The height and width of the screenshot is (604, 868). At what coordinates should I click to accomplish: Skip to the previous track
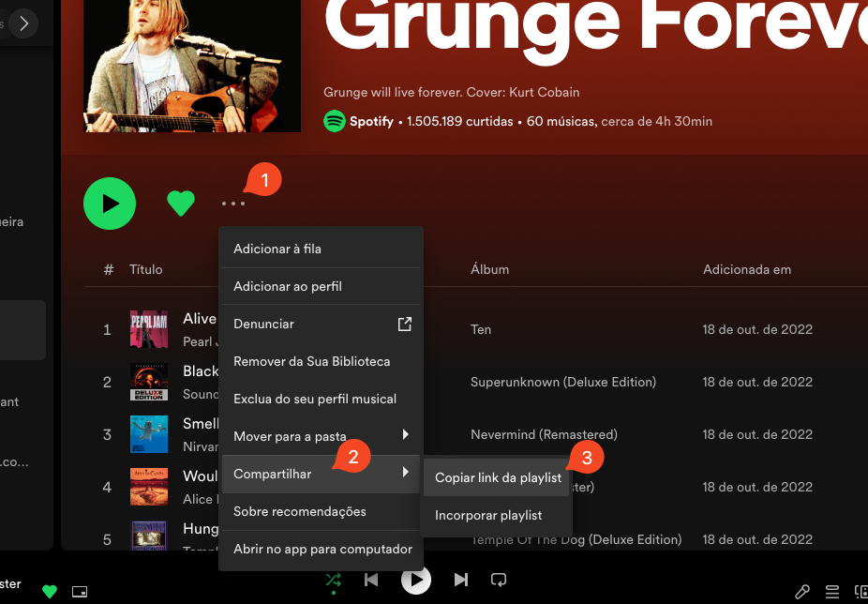pyautogui.click(x=371, y=580)
